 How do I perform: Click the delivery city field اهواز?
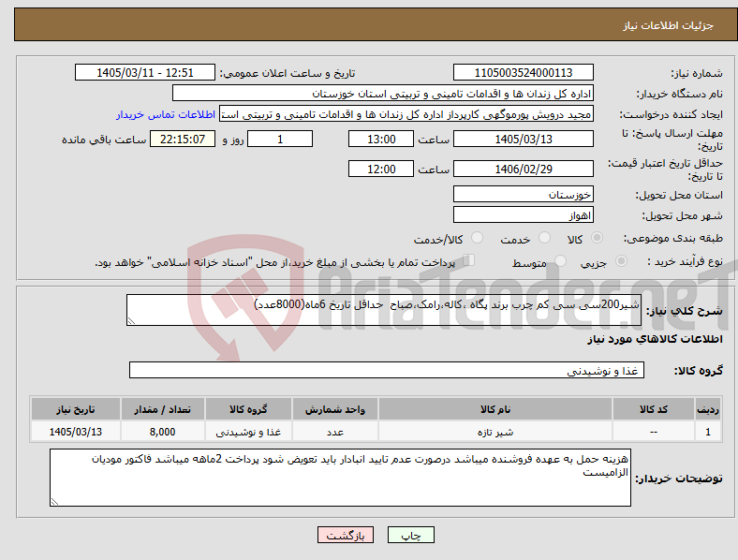click(x=523, y=214)
